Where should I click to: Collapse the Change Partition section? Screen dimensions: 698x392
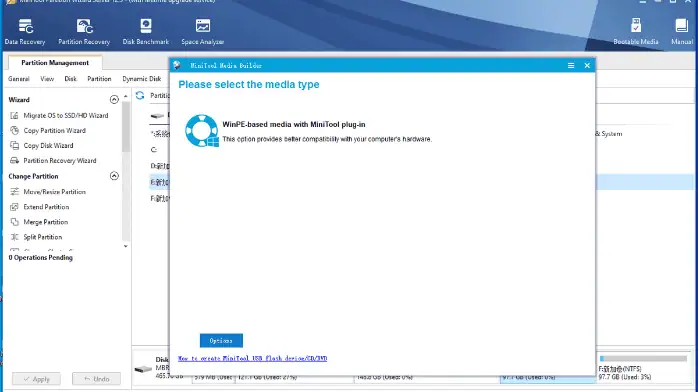point(114,176)
